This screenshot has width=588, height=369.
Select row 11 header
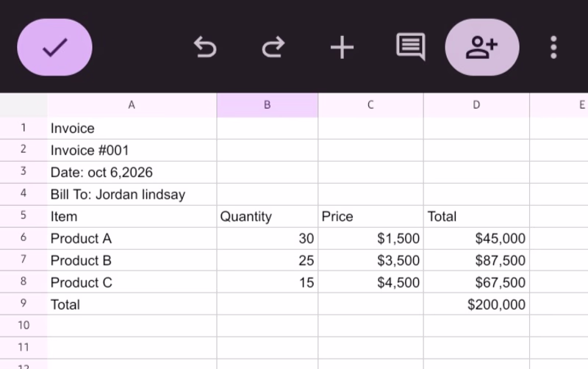pyautogui.click(x=24, y=347)
